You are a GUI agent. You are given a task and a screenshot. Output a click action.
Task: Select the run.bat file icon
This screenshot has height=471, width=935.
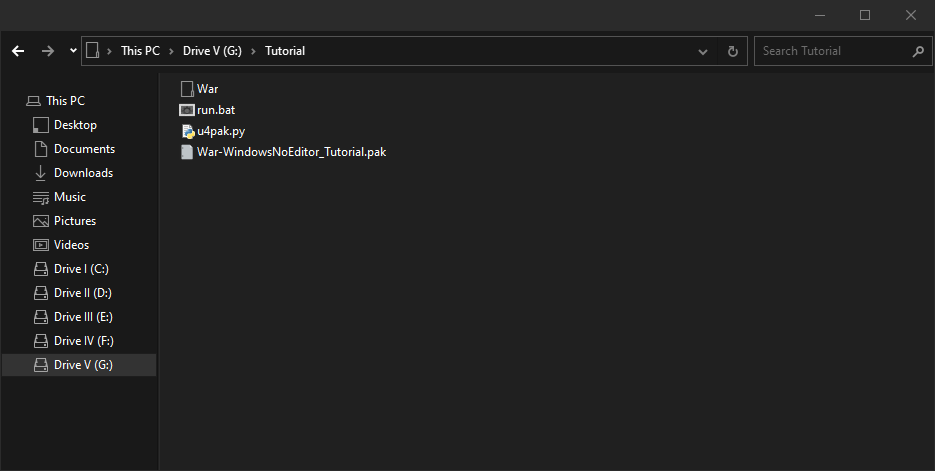[187, 110]
